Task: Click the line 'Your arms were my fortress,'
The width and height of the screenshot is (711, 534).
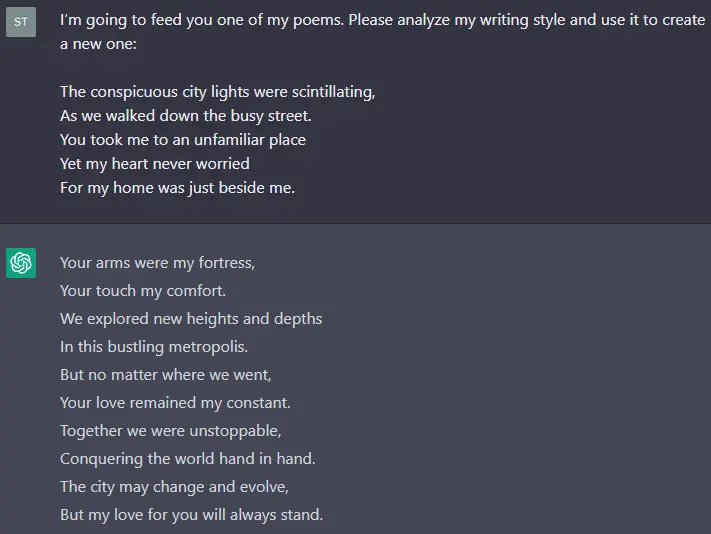Action: coord(157,263)
